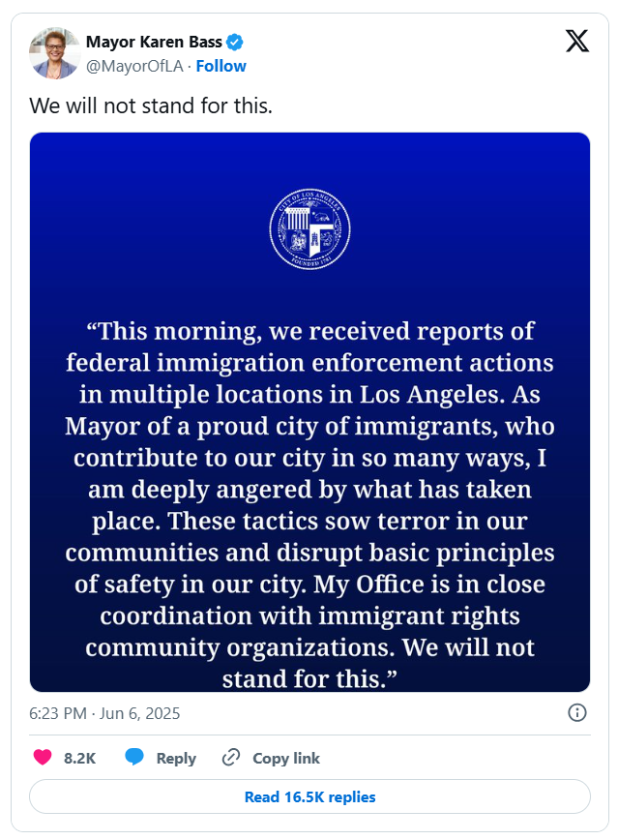Click the tweet caption above the image
Image resolution: width=618 pixels, height=840 pixels.
pyautogui.click(x=151, y=105)
